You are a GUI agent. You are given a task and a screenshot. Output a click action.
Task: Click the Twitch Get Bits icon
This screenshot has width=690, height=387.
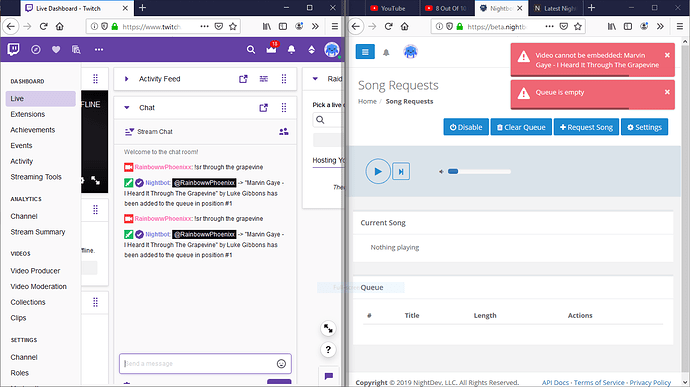click(x=312, y=50)
